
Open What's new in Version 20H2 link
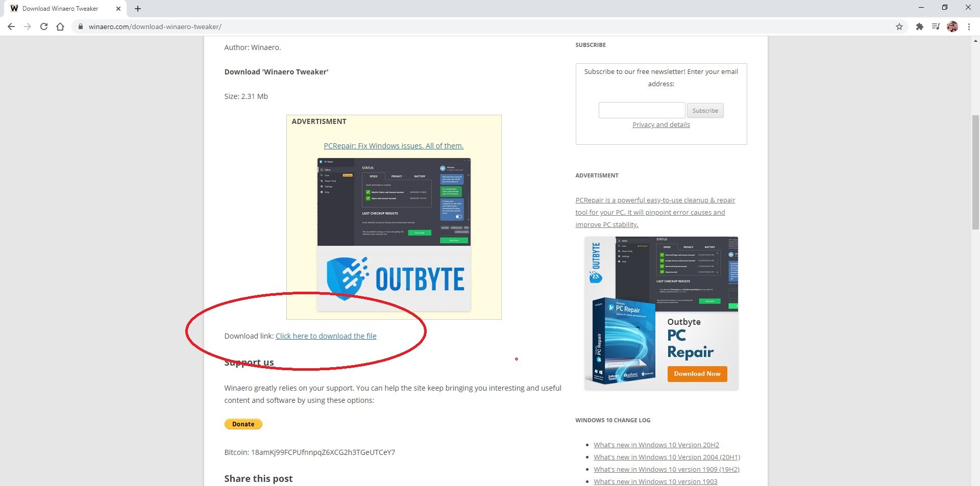pos(656,445)
